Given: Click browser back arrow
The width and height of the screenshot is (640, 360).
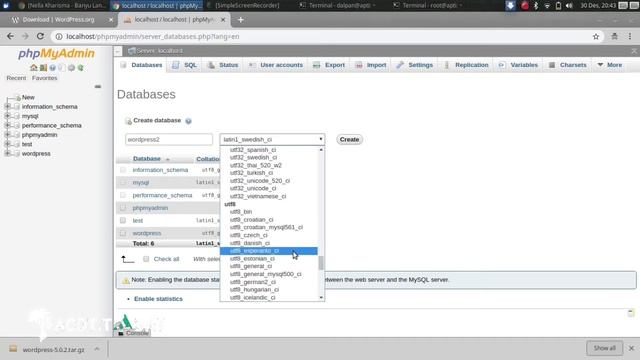Looking at the screenshot, I should (10, 36).
